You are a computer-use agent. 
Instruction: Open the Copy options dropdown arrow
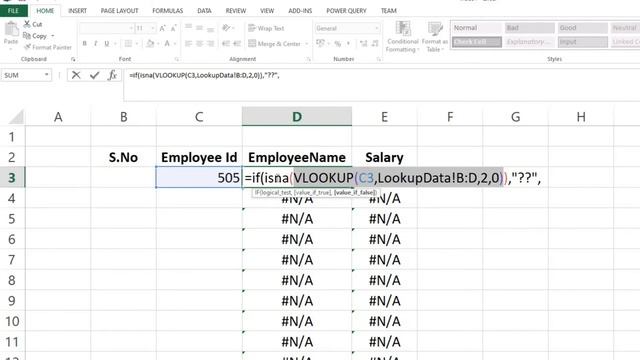coord(53,36)
